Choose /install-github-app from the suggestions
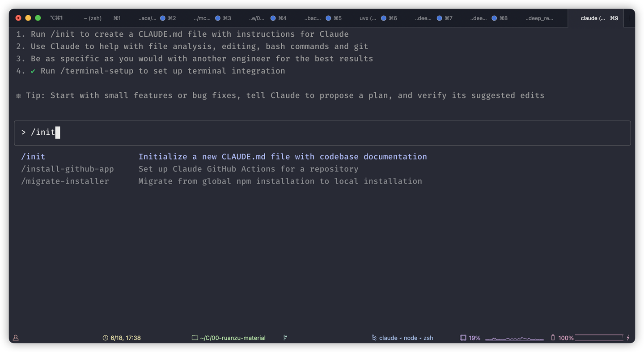 click(x=68, y=169)
